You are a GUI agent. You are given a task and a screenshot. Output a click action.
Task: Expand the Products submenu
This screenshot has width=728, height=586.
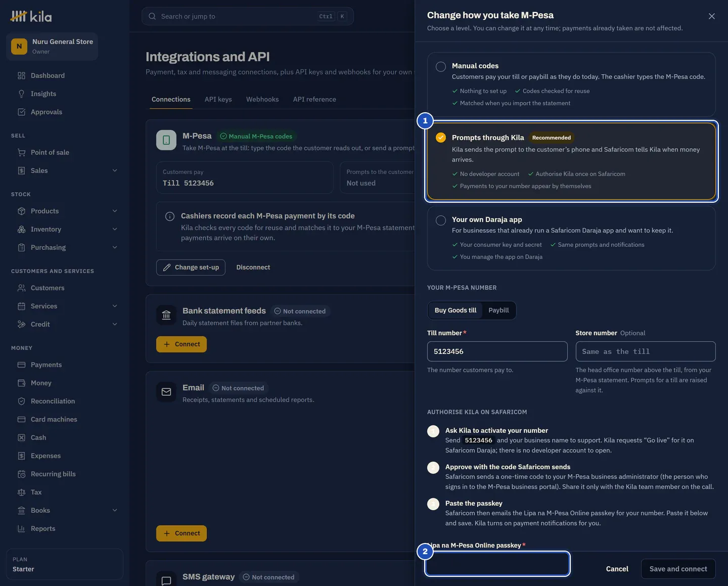pyautogui.click(x=115, y=211)
